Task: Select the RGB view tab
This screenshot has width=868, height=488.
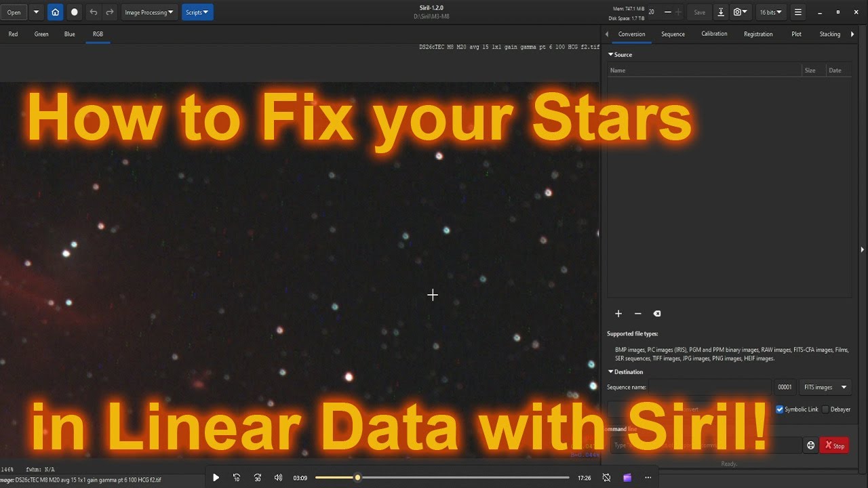Action: (x=98, y=34)
